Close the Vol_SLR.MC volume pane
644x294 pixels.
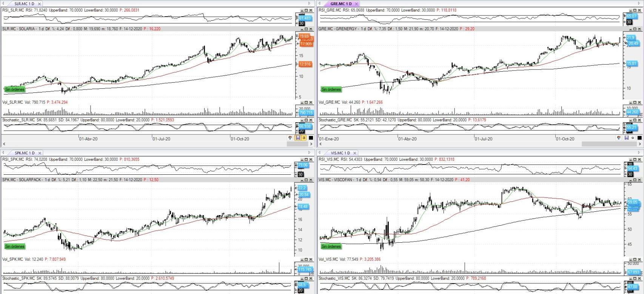click(x=311, y=102)
